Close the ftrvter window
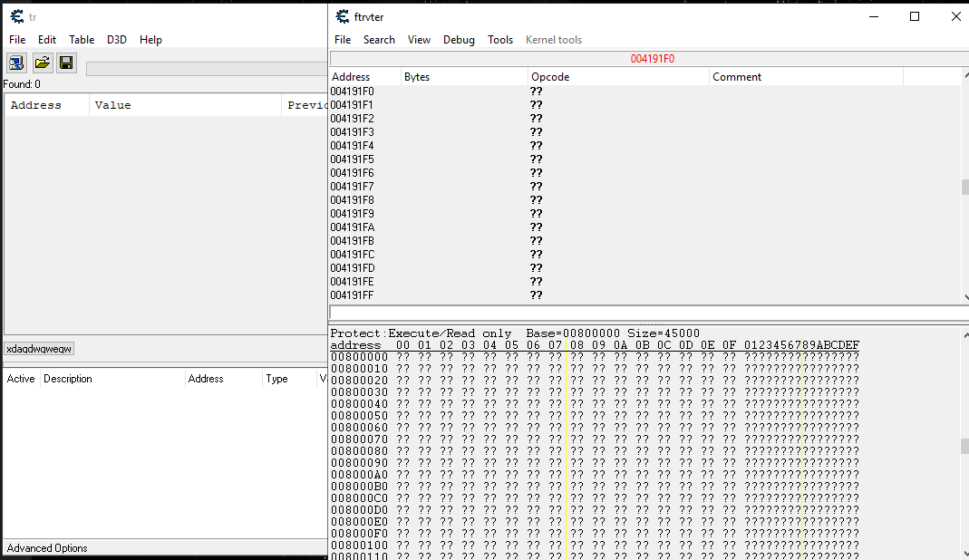969x560 pixels. pos(955,16)
